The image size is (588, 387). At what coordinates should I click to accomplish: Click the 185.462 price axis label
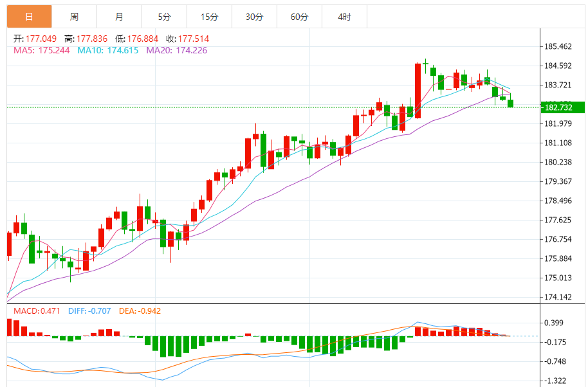(558, 47)
